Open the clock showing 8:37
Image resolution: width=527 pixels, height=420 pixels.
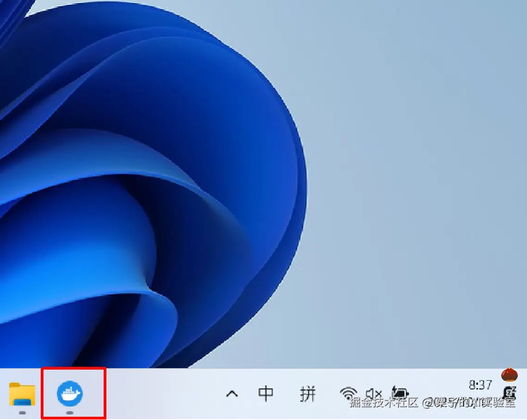(x=481, y=385)
